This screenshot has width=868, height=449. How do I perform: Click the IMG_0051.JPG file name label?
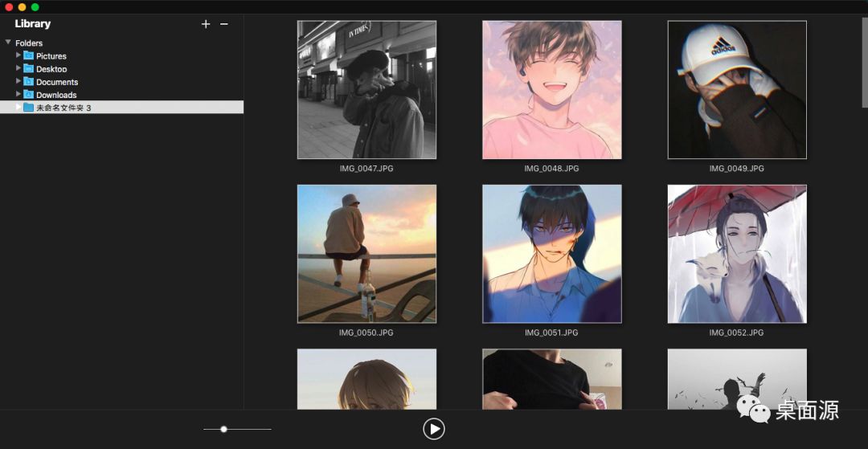[x=551, y=333]
